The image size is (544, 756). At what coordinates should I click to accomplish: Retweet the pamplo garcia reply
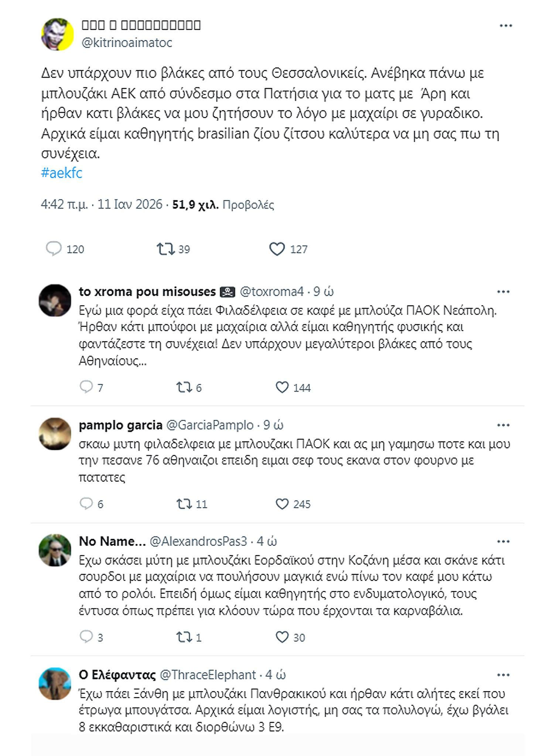click(x=184, y=504)
